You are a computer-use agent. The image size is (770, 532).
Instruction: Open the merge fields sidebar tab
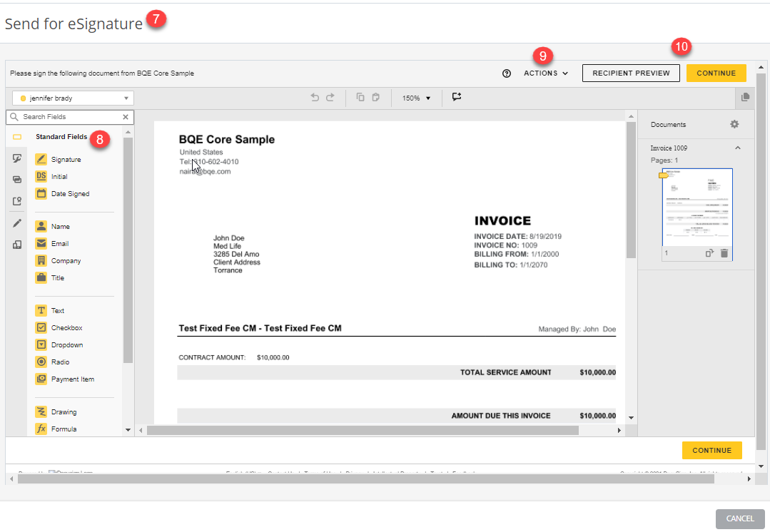[x=17, y=180]
